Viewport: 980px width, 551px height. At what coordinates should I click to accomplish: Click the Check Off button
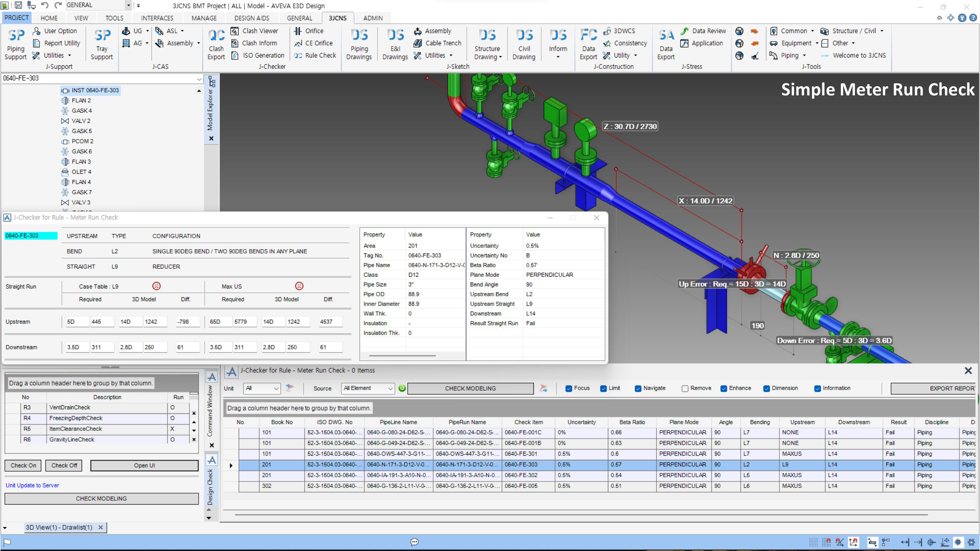tap(64, 465)
